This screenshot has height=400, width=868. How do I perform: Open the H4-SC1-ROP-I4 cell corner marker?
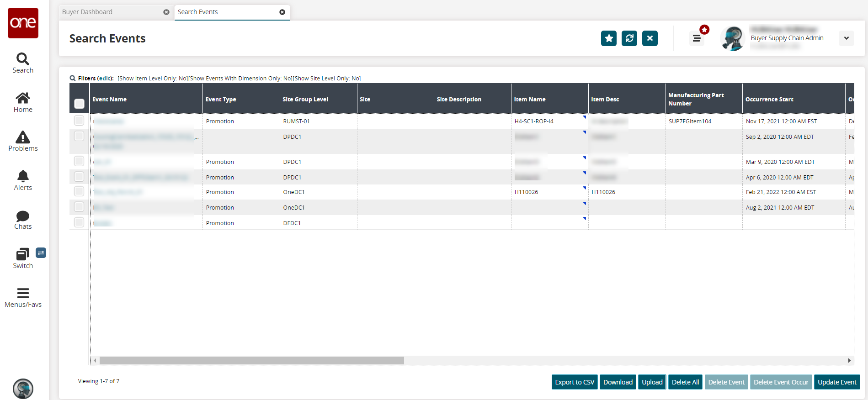[x=584, y=117]
